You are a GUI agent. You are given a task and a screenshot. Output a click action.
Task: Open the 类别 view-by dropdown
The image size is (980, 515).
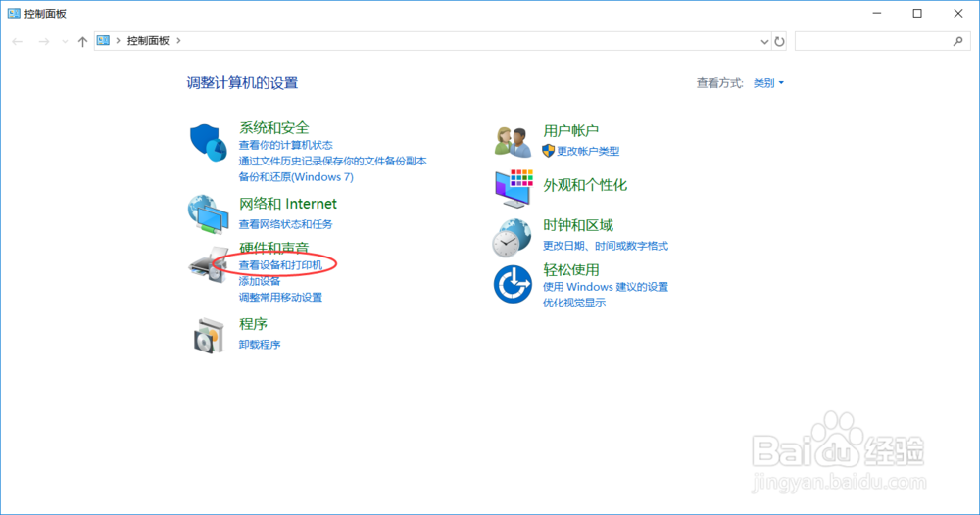pyautogui.click(x=768, y=83)
